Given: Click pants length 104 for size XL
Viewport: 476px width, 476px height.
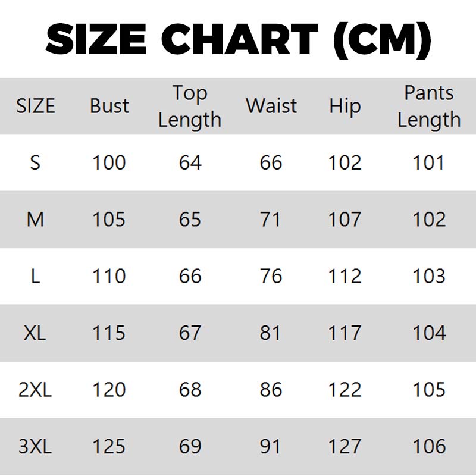Looking at the screenshot, I should click(429, 333).
